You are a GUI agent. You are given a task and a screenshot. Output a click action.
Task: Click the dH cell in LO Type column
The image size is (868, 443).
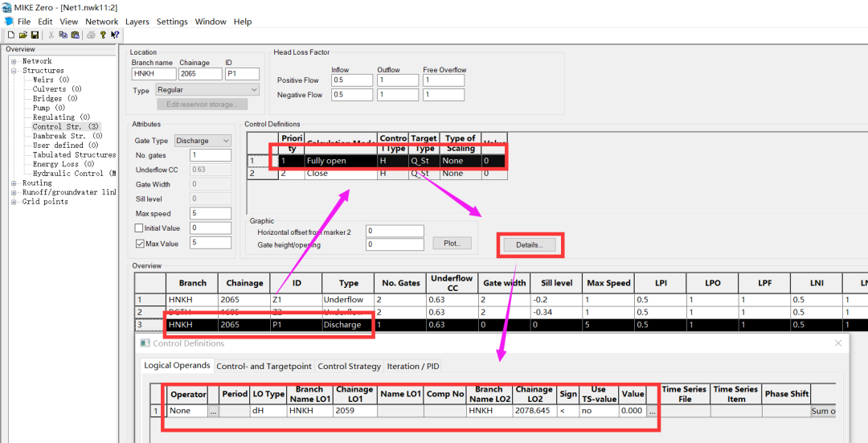tap(268, 411)
